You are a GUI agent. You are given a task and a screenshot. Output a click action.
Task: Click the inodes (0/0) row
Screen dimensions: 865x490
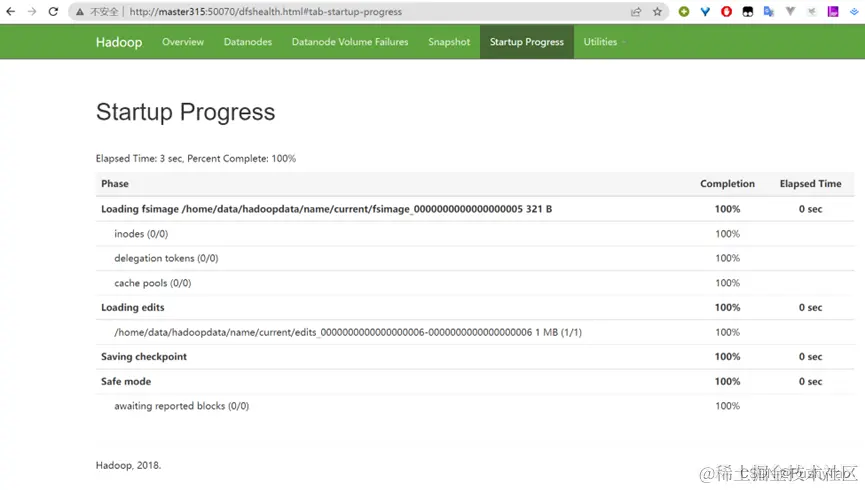(x=475, y=234)
